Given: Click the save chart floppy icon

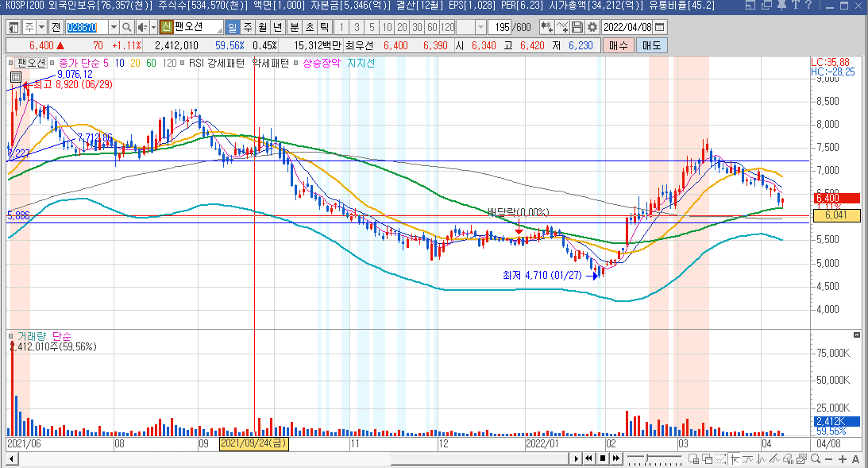Looking at the screenshot, I should pos(577,27).
